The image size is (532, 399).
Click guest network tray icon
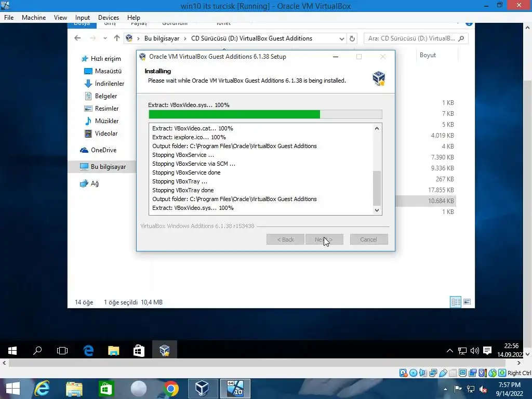click(x=462, y=351)
